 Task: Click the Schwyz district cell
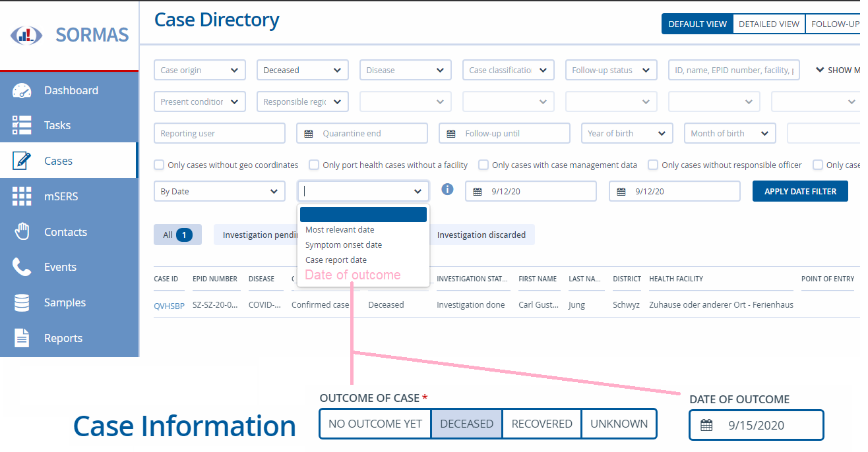(626, 305)
